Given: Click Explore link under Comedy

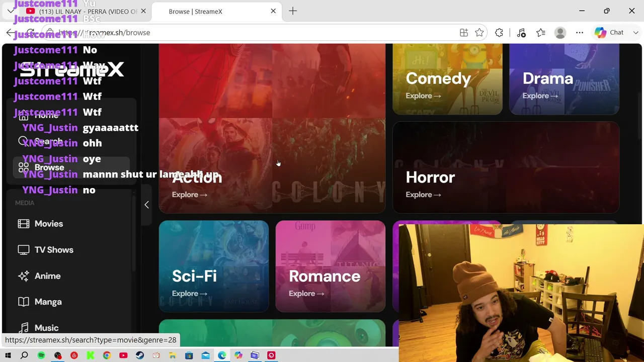Looking at the screenshot, I should pos(423,96).
